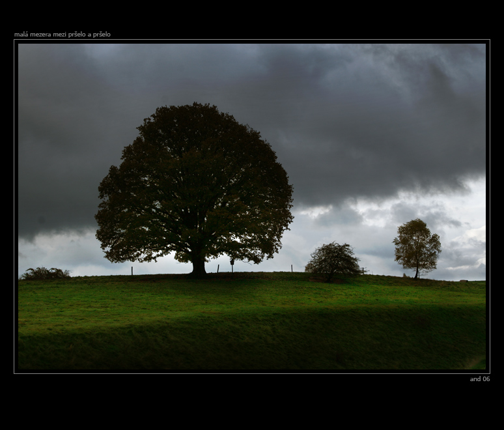Click the last word 'pršelo' in title

pos(102,35)
